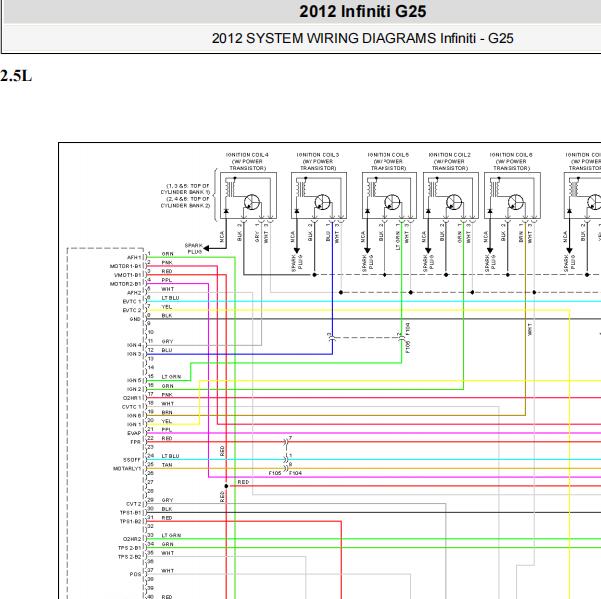Click the "IGN 4" pin label
The image size is (601, 599).
(x=134, y=345)
